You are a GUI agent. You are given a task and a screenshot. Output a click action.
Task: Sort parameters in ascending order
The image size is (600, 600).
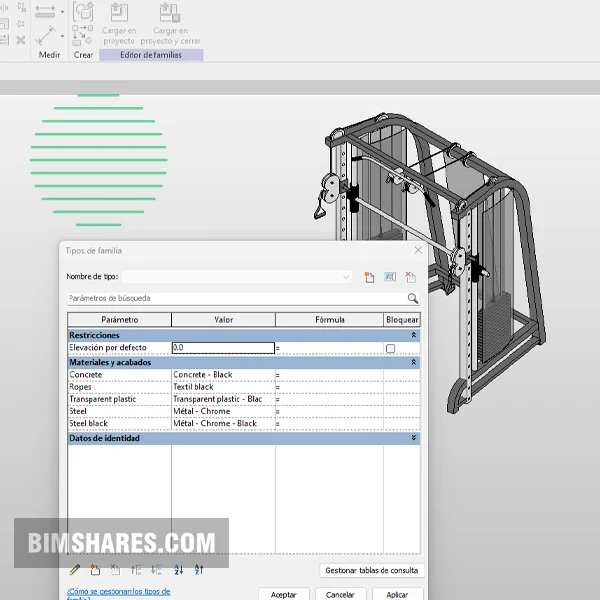(179, 570)
